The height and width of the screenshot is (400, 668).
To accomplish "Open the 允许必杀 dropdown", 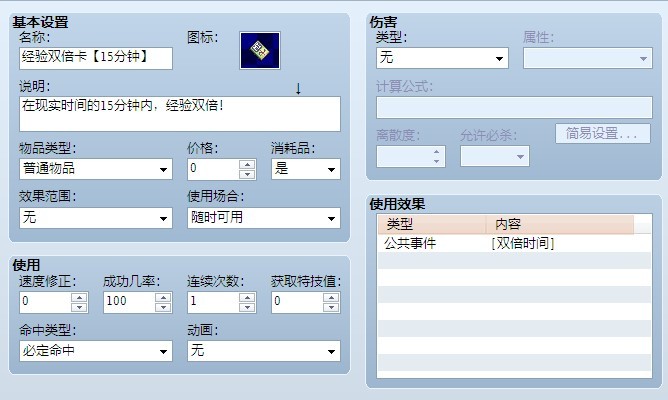I will click(x=495, y=156).
